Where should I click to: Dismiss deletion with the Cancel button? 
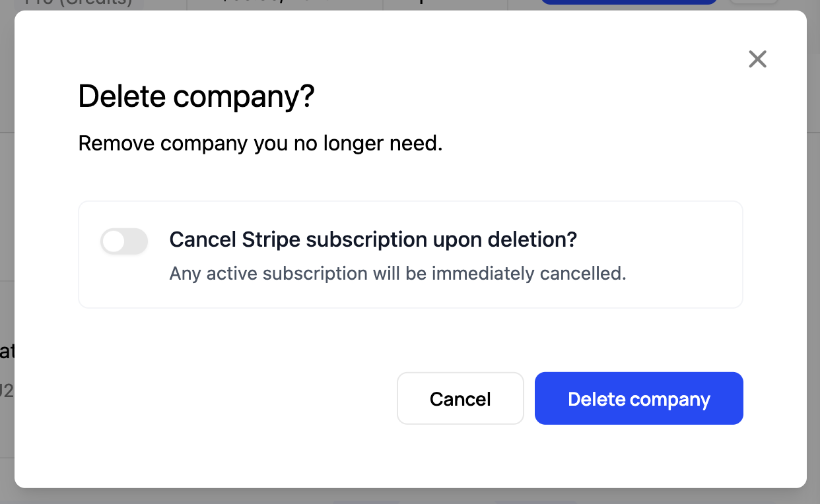(460, 398)
